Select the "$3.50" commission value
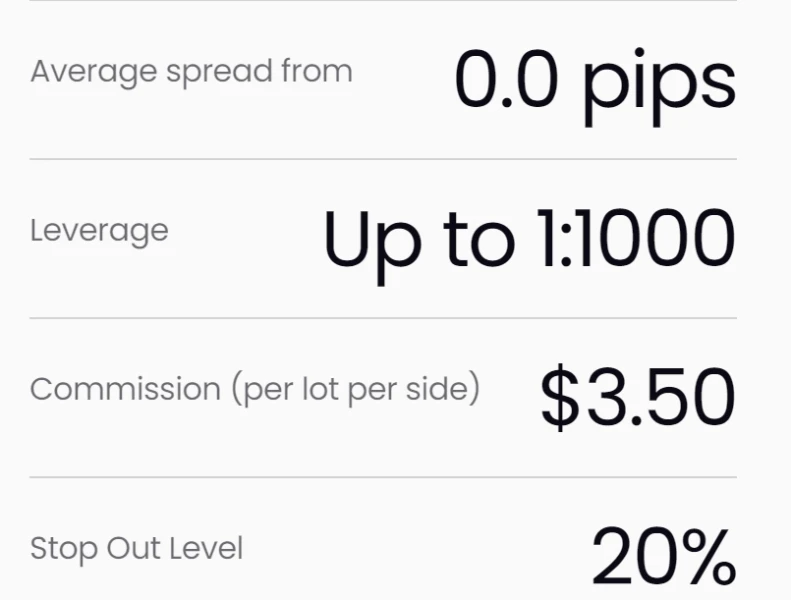 (637, 399)
